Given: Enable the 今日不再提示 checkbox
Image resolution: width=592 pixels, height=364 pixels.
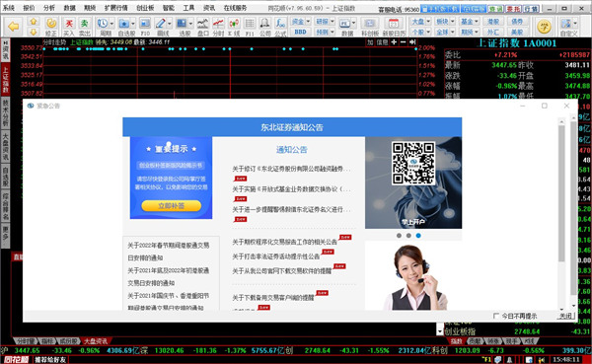Looking at the screenshot, I should coord(496,316).
